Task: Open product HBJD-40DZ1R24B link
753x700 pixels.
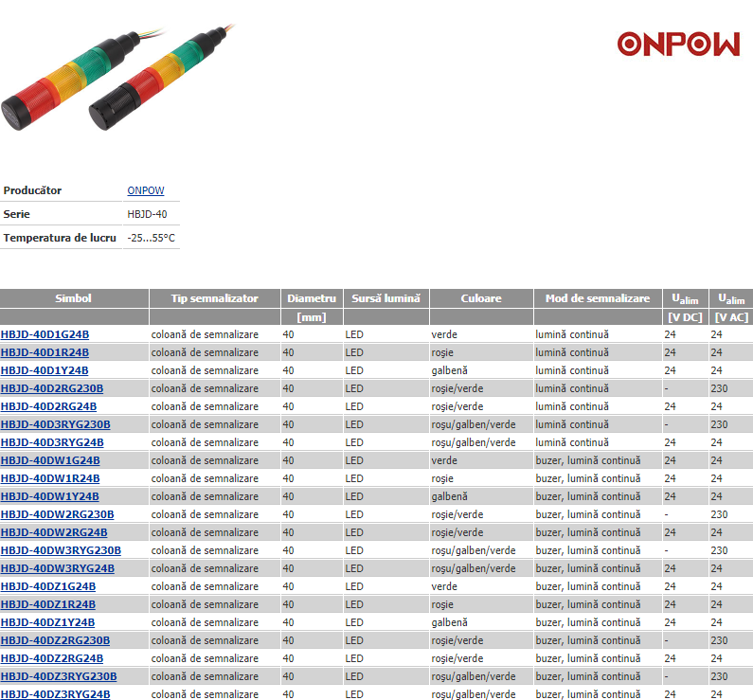Action: click(48, 604)
